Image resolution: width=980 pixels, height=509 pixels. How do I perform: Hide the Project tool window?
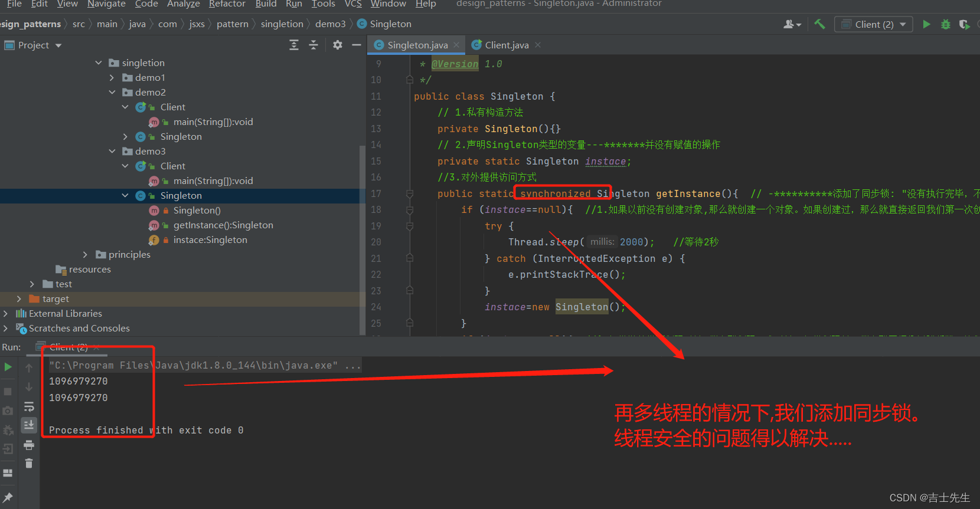point(357,45)
